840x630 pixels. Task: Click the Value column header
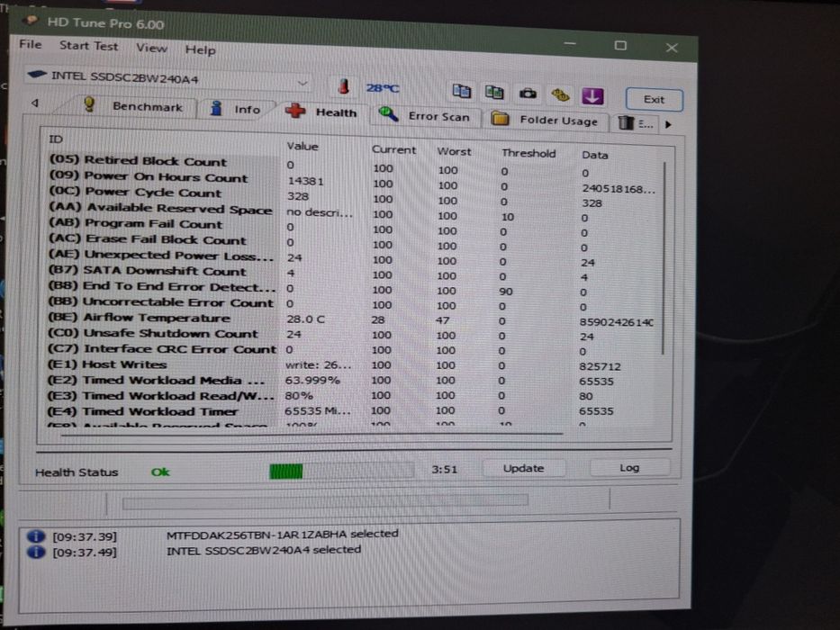pyautogui.click(x=303, y=146)
